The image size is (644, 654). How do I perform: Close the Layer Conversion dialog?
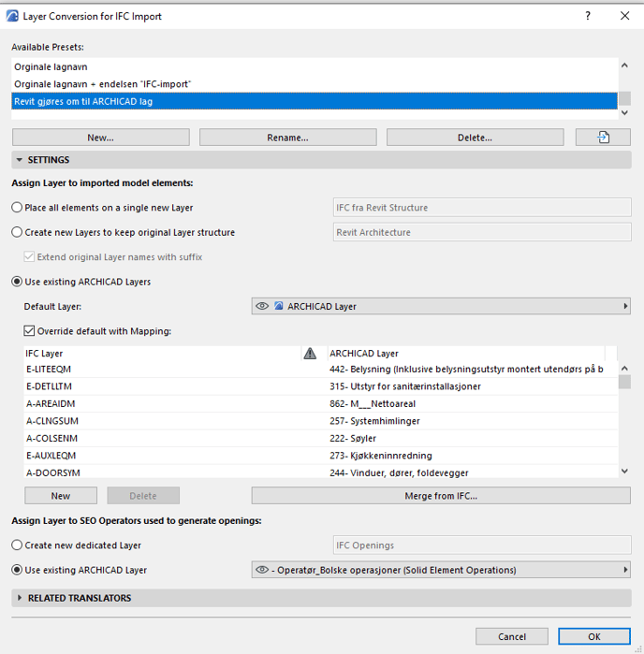click(624, 16)
